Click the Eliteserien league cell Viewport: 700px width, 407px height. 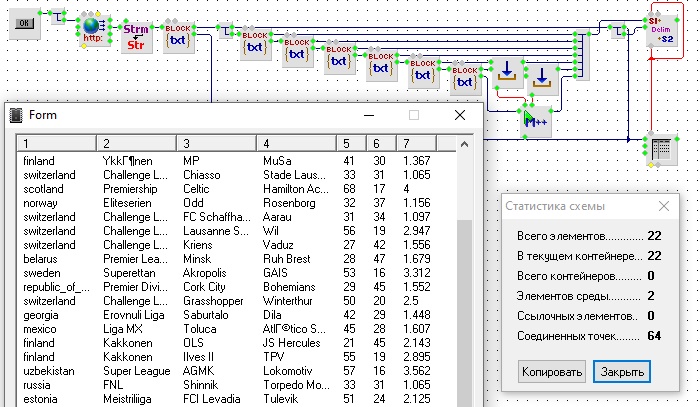click(x=127, y=203)
